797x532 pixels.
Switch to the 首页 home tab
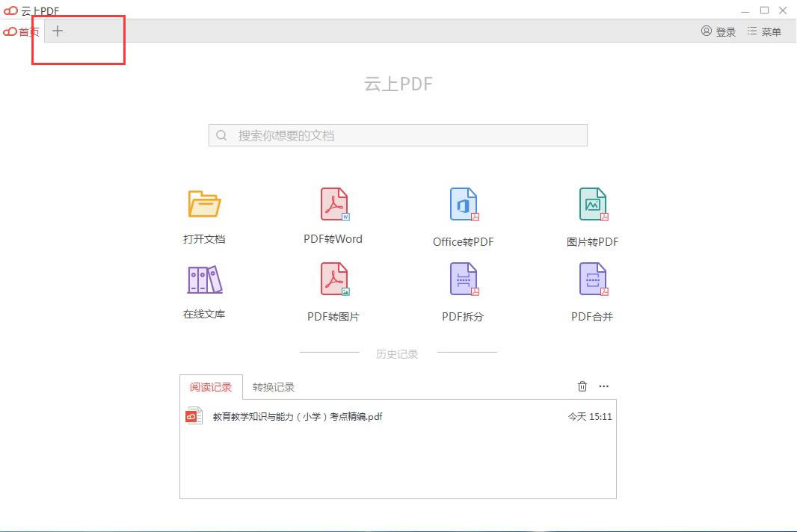point(22,31)
